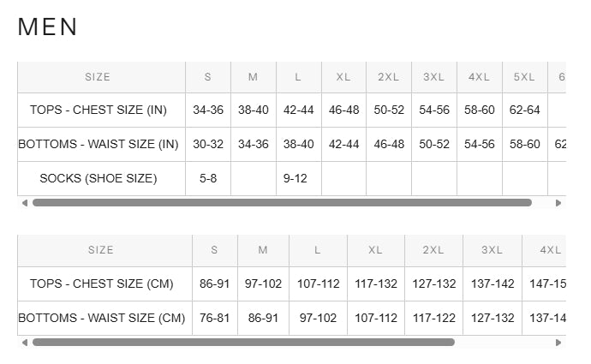This screenshot has height=364, width=591.
Task: Click the 2XL column header in the centimeters table
Action: point(433,250)
